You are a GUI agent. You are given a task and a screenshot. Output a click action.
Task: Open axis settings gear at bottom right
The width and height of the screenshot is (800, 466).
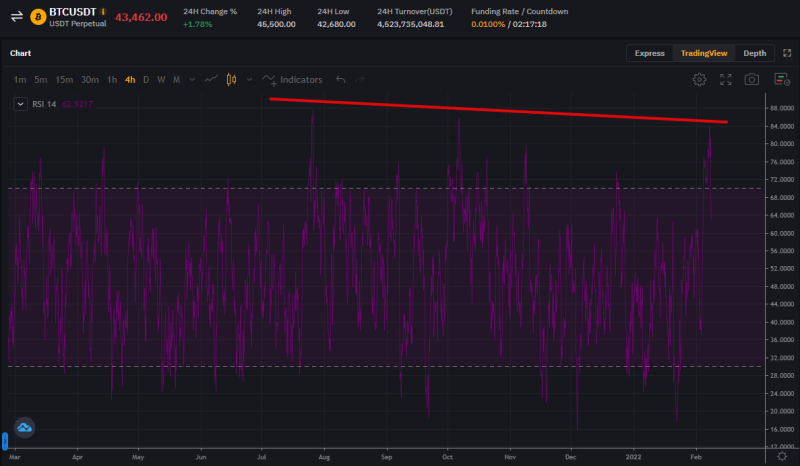[782, 456]
